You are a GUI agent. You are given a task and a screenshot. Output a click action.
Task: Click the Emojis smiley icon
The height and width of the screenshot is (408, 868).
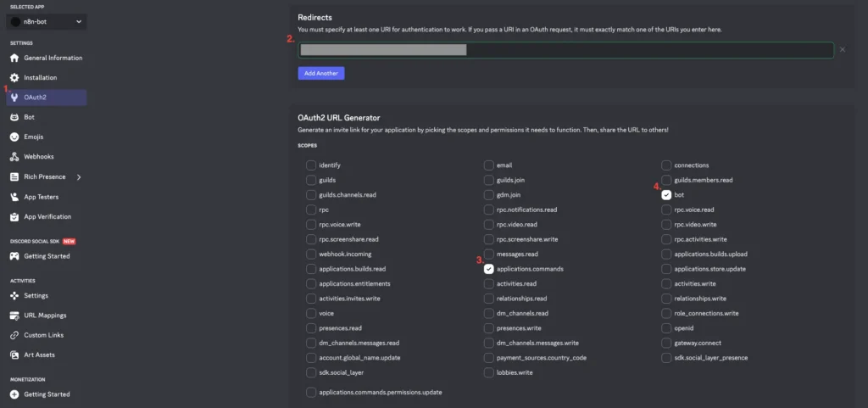click(x=14, y=137)
